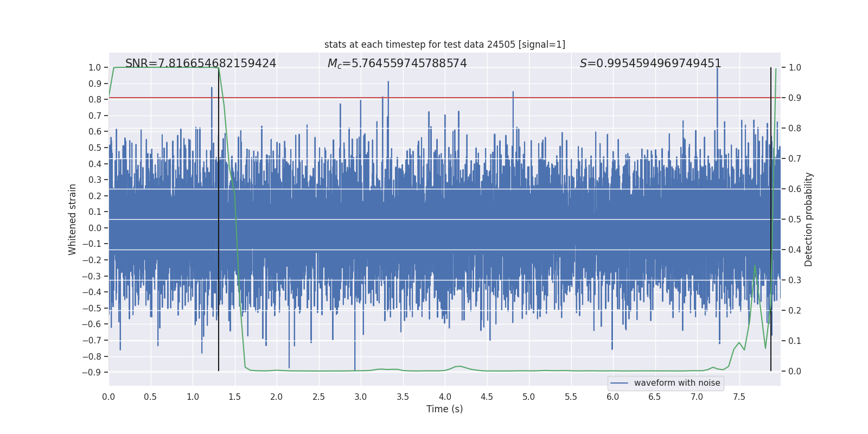Select the −0.4 tick on the Whitened strain axis
The height and width of the screenshot is (434, 868).
92,292
